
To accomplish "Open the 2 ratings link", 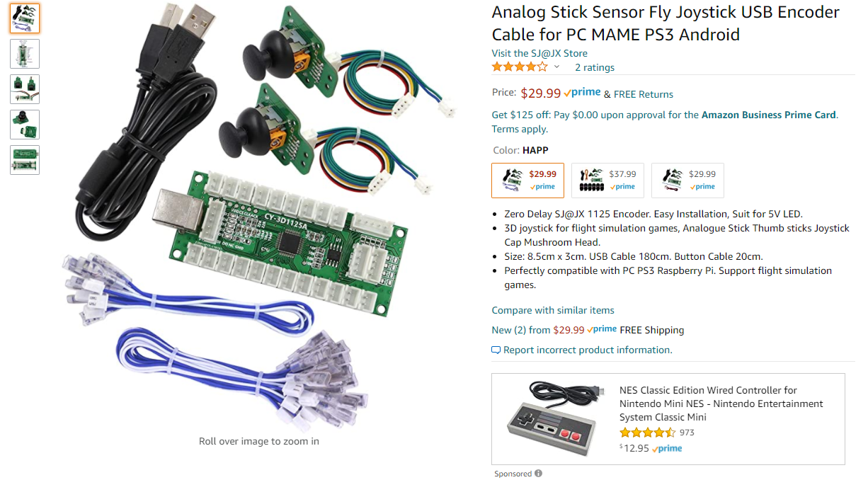I will [x=594, y=68].
